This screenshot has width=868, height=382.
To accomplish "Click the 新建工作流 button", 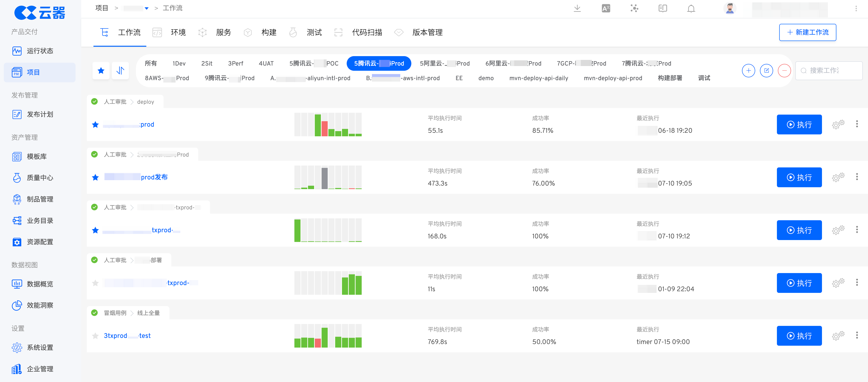I will 807,32.
